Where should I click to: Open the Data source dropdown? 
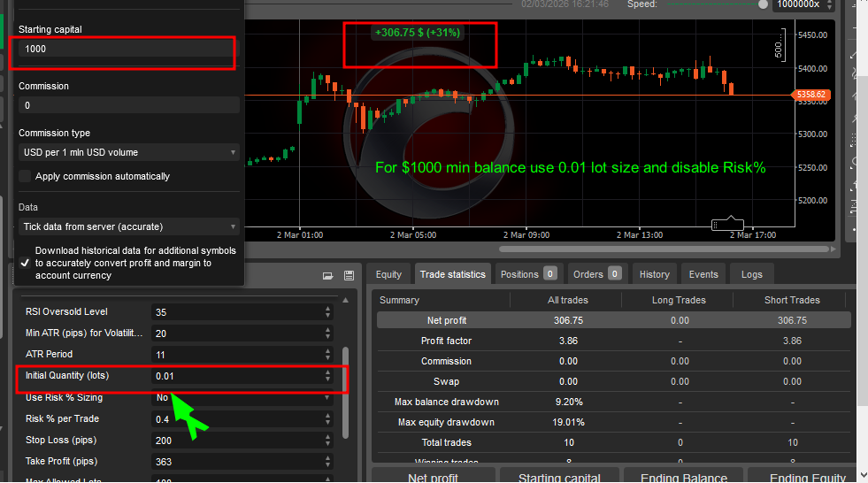(129, 226)
